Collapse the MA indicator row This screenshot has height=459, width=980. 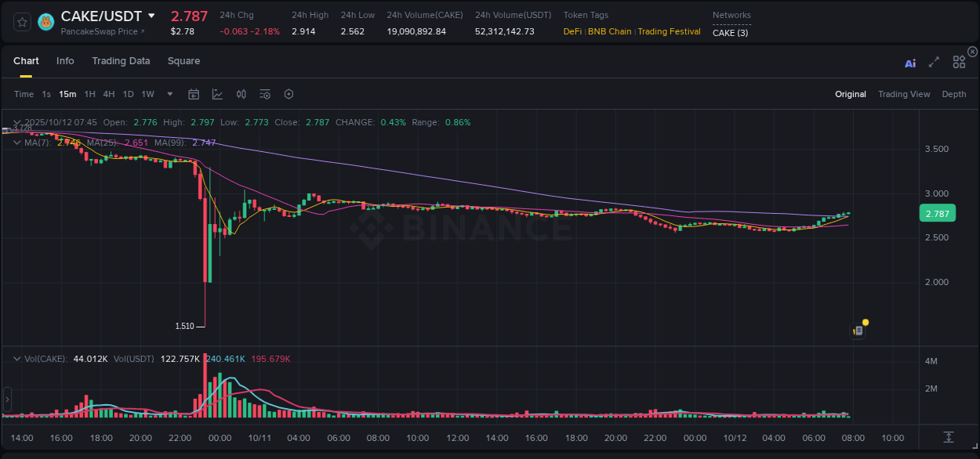click(16, 143)
